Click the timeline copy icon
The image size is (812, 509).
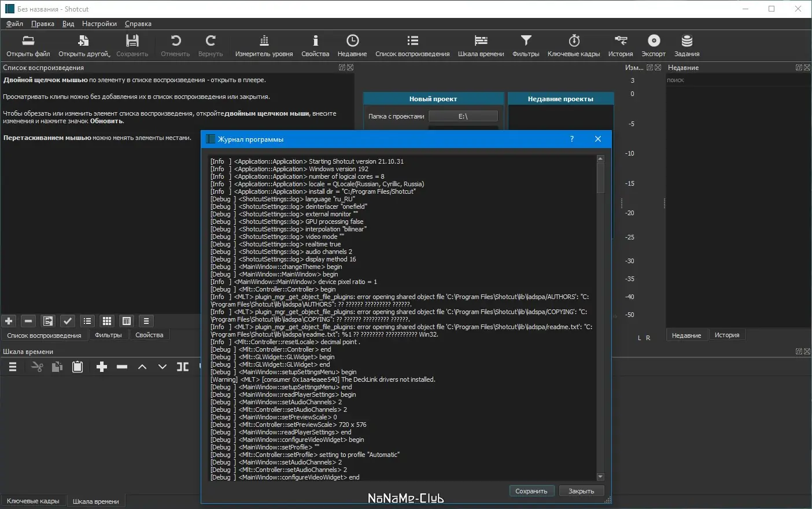tap(57, 367)
